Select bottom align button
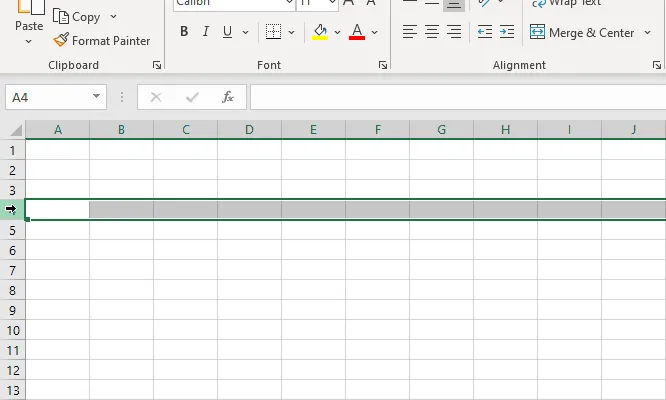Image resolution: width=666 pixels, height=400 pixels. 454,5
